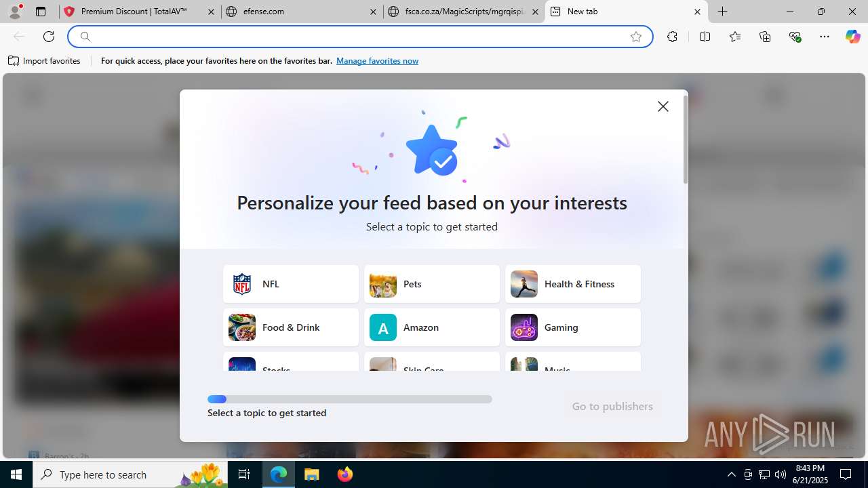Screen dimensions: 868x488
Task: Click the dialog vertical scrollbar
Action: [685, 140]
